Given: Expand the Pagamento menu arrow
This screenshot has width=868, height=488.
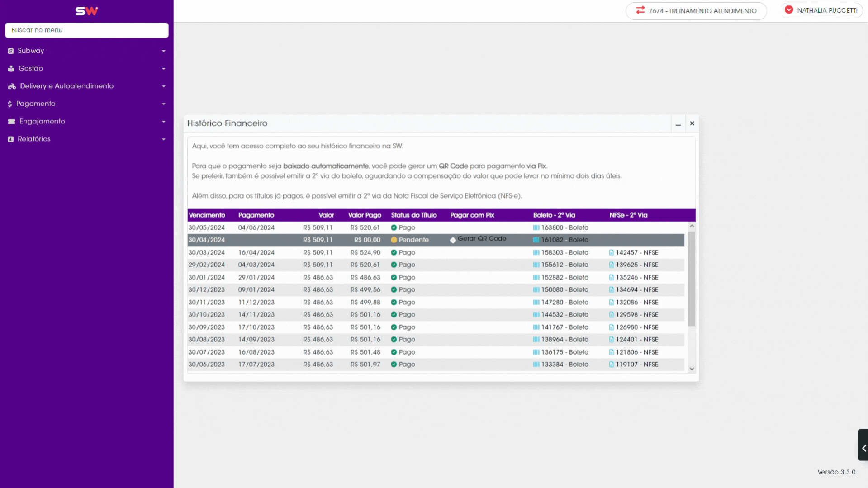Looking at the screenshot, I should point(164,104).
